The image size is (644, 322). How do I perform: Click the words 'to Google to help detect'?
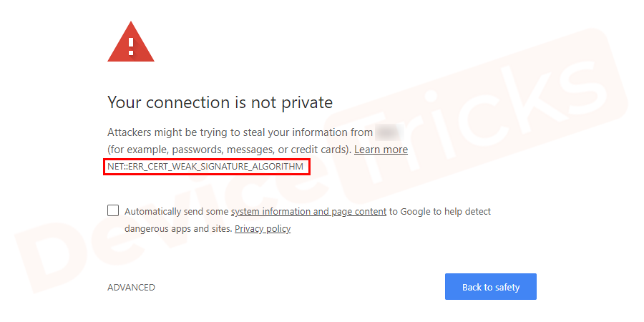coord(440,212)
